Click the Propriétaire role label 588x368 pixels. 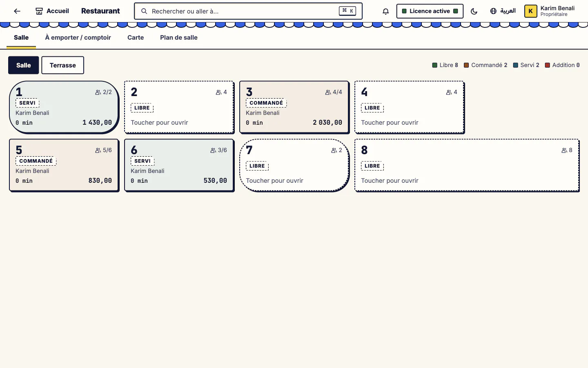[x=554, y=14]
